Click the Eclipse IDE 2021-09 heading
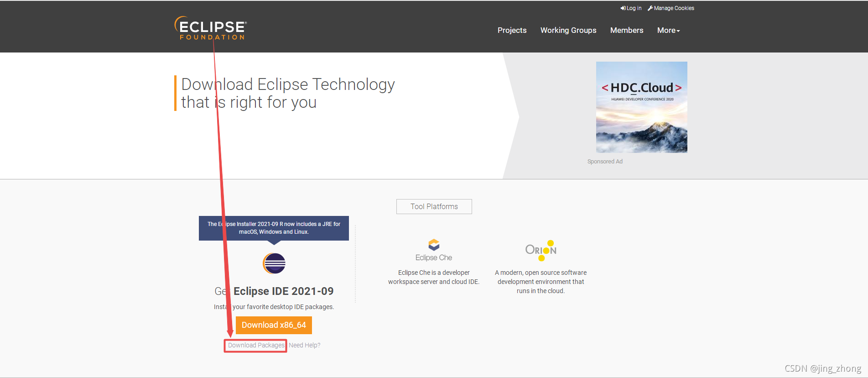868x378 pixels. pyautogui.click(x=274, y=291)
